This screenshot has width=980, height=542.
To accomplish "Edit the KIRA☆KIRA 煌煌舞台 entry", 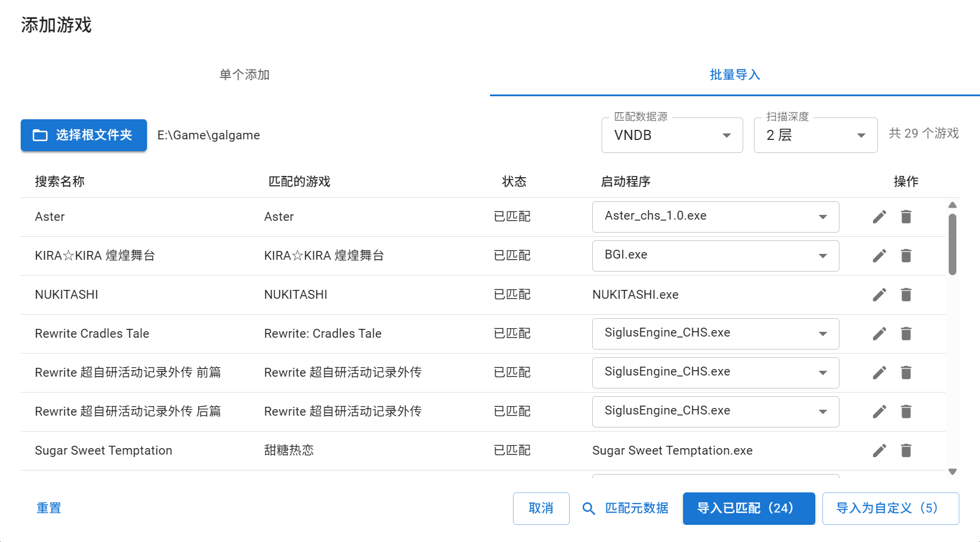I will (x=879, y=256).
